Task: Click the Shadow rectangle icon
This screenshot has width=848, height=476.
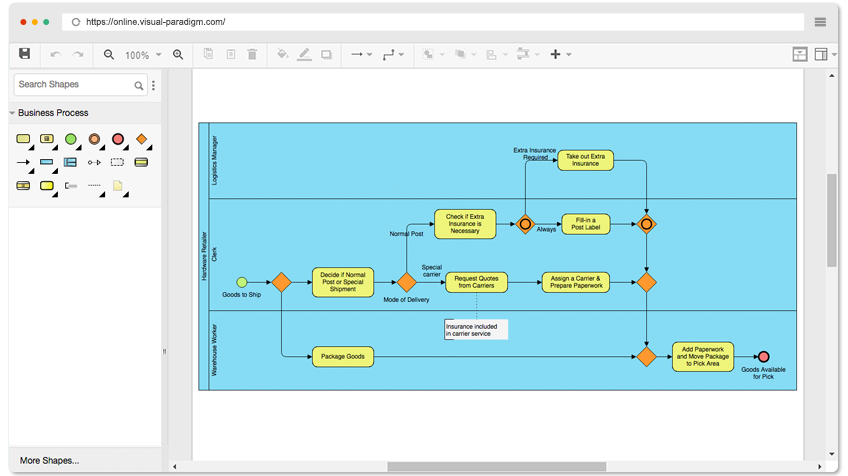Action: tap(326, 54)
